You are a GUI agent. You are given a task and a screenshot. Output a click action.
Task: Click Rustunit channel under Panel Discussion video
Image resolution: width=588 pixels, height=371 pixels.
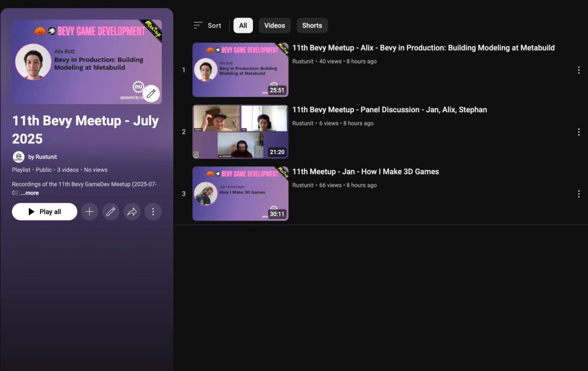(x=303, y=123)
